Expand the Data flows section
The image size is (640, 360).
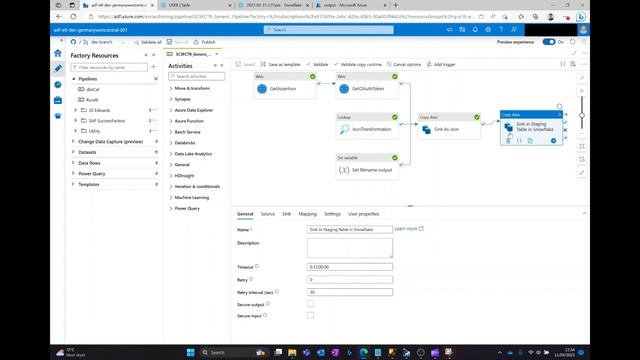point(73,163)
